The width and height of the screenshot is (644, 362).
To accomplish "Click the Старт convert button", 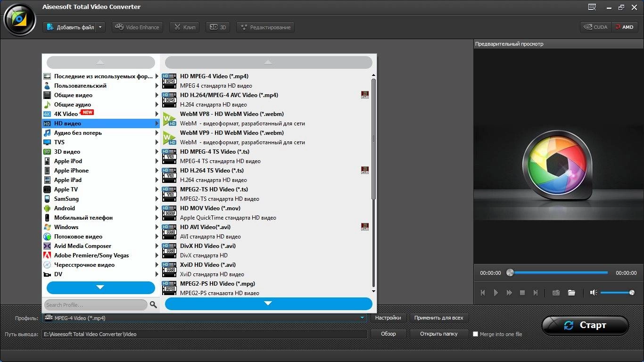I will [x=585, y=325].
